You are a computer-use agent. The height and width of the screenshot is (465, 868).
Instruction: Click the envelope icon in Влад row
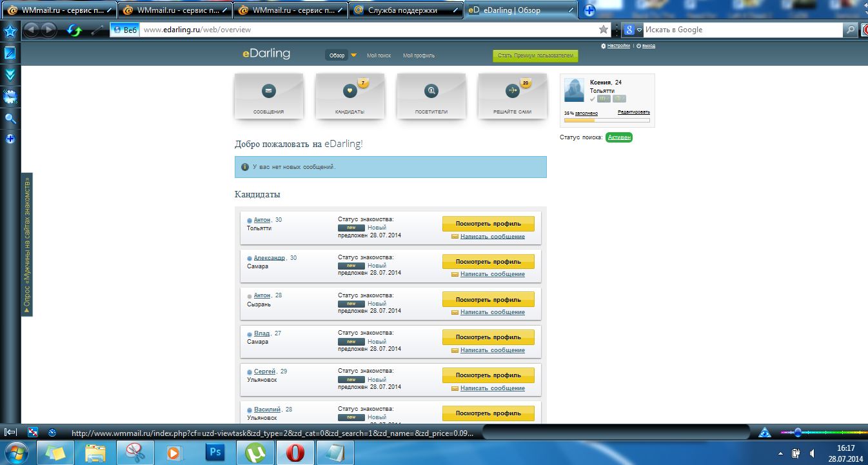pos(455,350)
